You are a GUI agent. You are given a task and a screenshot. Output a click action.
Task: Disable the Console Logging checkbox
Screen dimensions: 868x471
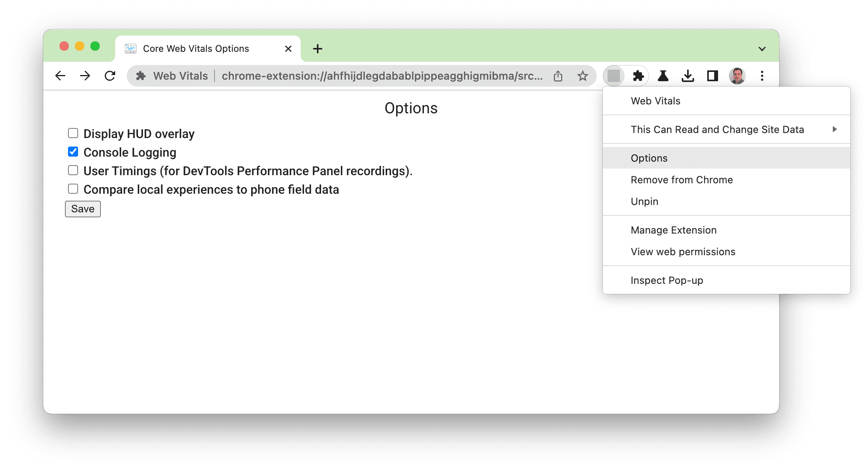[73, 152]
